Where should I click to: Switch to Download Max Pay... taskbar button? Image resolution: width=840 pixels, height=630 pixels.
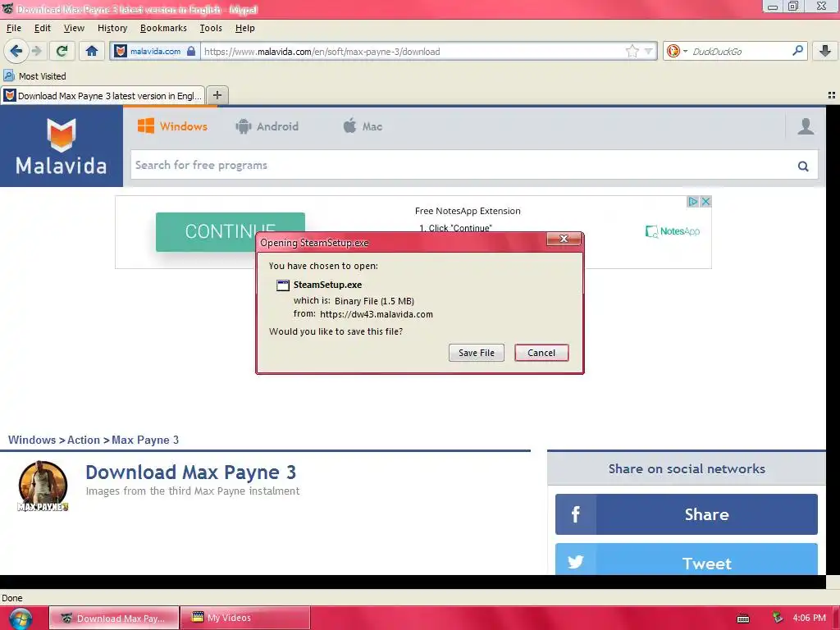(114, 618)
